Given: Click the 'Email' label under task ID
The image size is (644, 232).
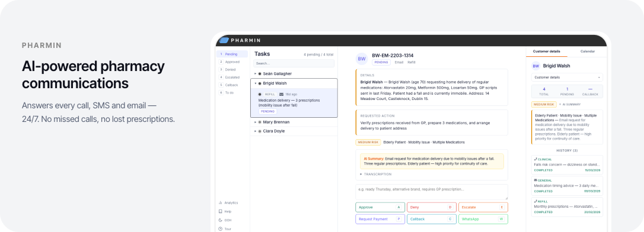Looking at the screenshot, I should [x=399, y=62].
